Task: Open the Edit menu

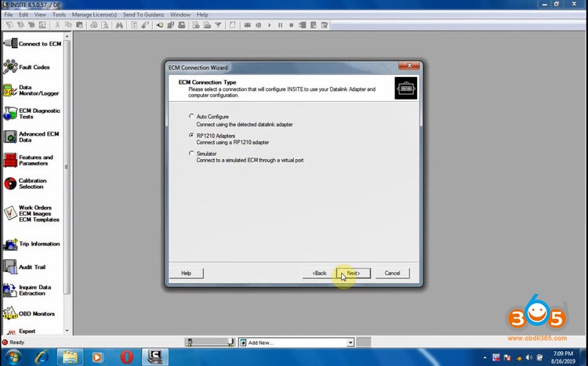Action: pyautogui.click(x=24, y=15)
